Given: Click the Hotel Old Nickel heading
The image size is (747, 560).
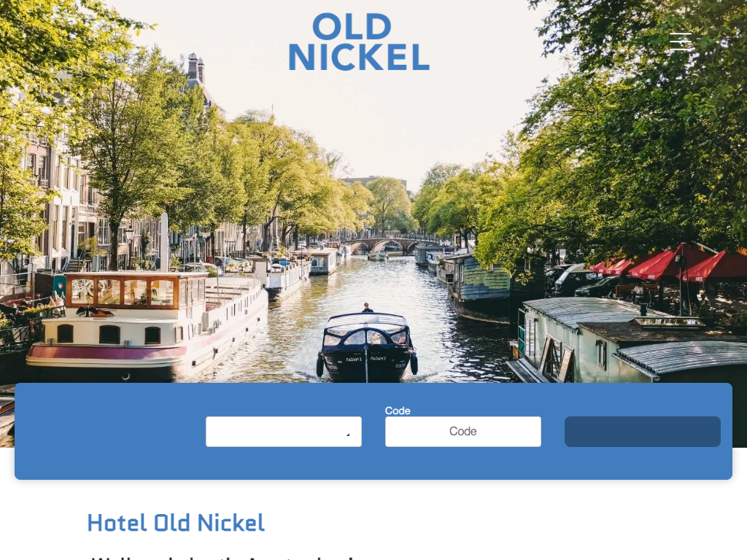Looking at the screenshot, I should click(x=176, y=523).
